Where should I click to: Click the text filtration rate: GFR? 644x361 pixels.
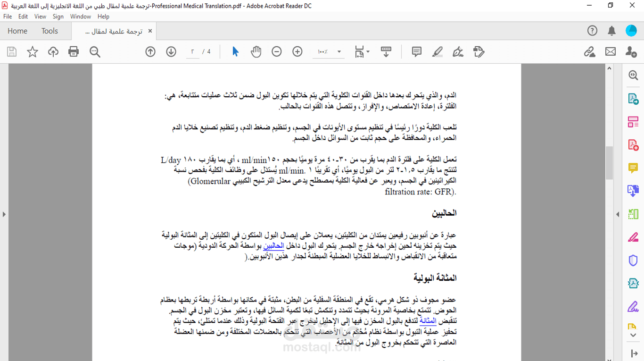[420, 192]
